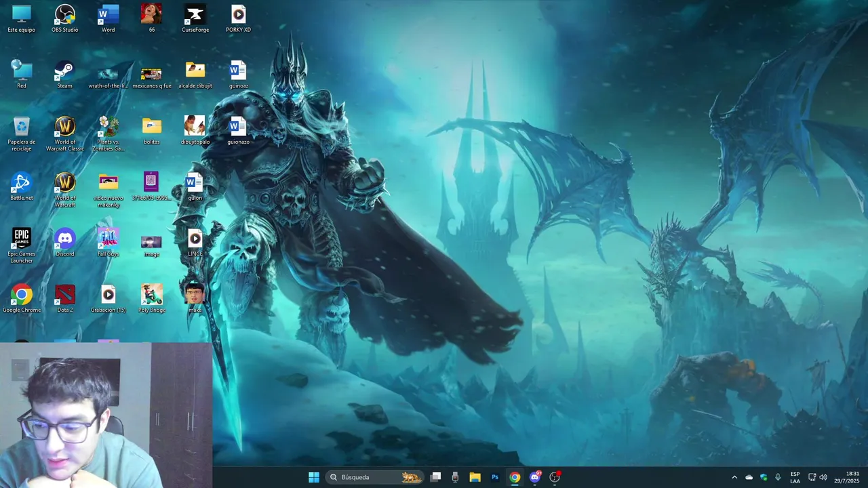Select the maka image file
The height and width of the screenshot is (488, 868).
(x=195, y=299)
